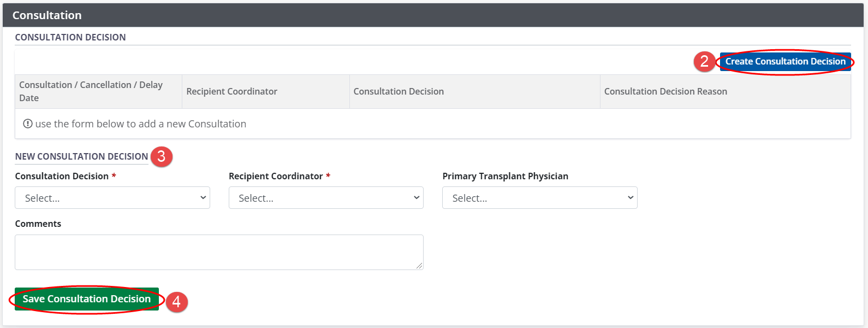Click the Consultation Decision Reason column header
The width and height of the screenshot is (868, 328).
point(665,91)
